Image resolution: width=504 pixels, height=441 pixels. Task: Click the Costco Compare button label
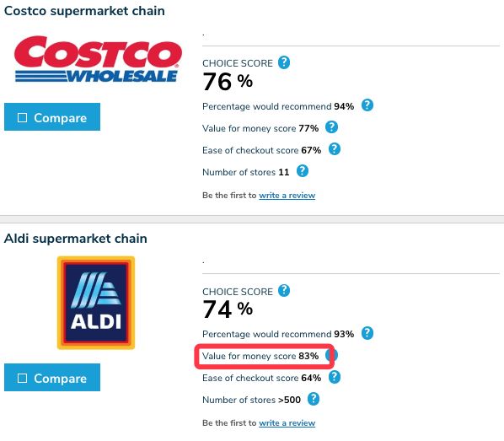pos(60,118)
